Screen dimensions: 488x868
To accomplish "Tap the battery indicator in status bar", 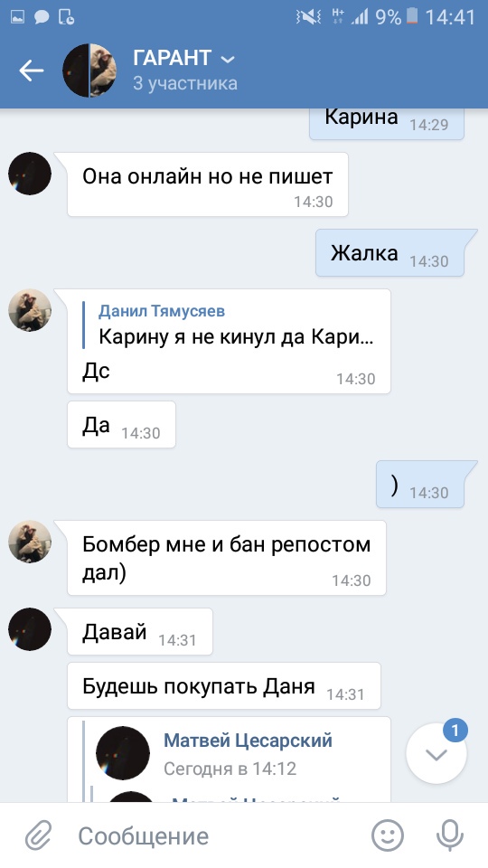I will [x=412, y=16].
